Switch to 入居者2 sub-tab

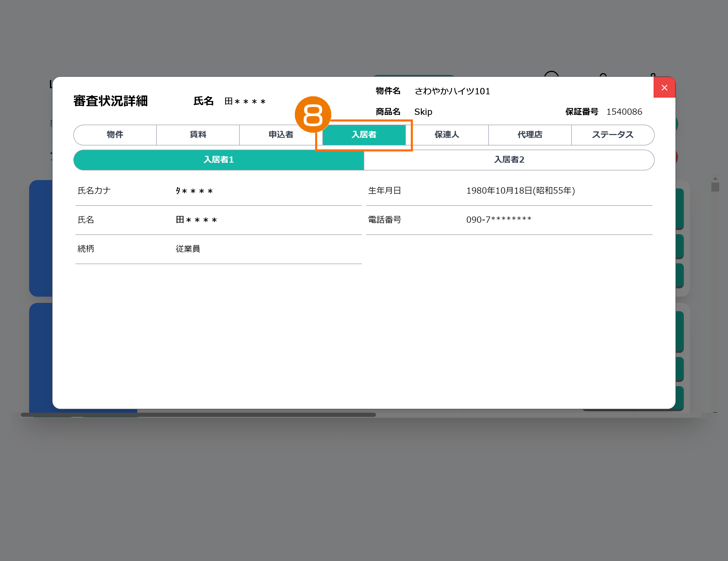pos(509,160)
